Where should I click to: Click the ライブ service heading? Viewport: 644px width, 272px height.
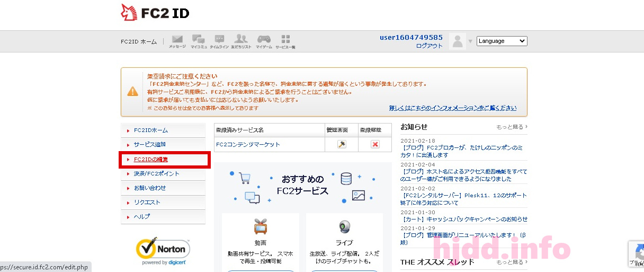click(x=344, y=243)
